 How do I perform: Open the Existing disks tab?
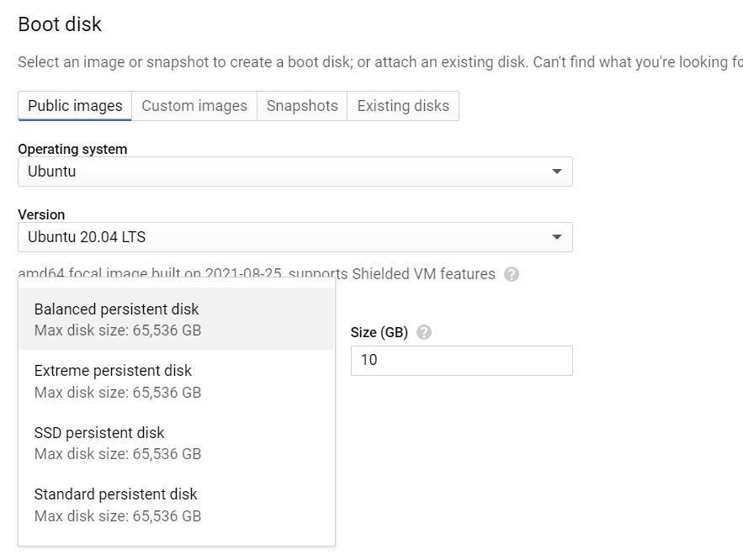coord(403,106)
